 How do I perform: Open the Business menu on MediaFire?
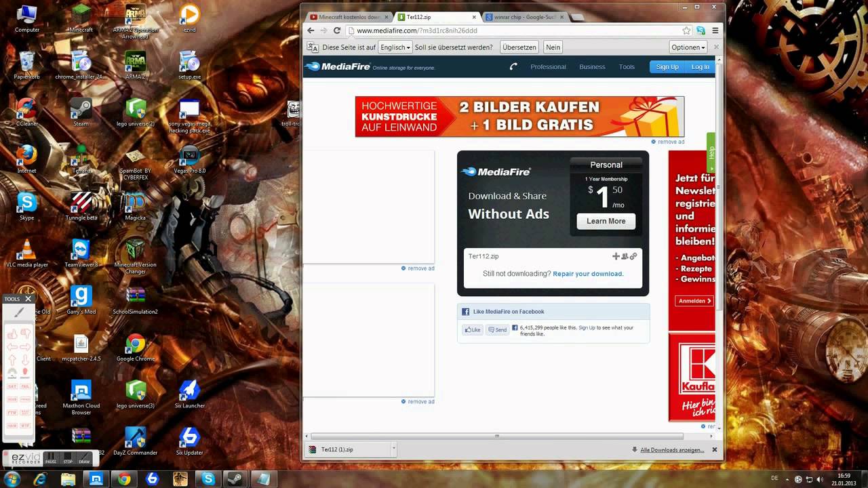coord(592,66)
